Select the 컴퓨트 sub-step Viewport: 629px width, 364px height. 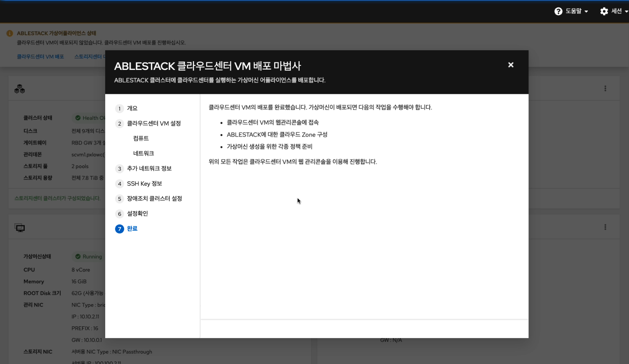click(x=141, y=139)
